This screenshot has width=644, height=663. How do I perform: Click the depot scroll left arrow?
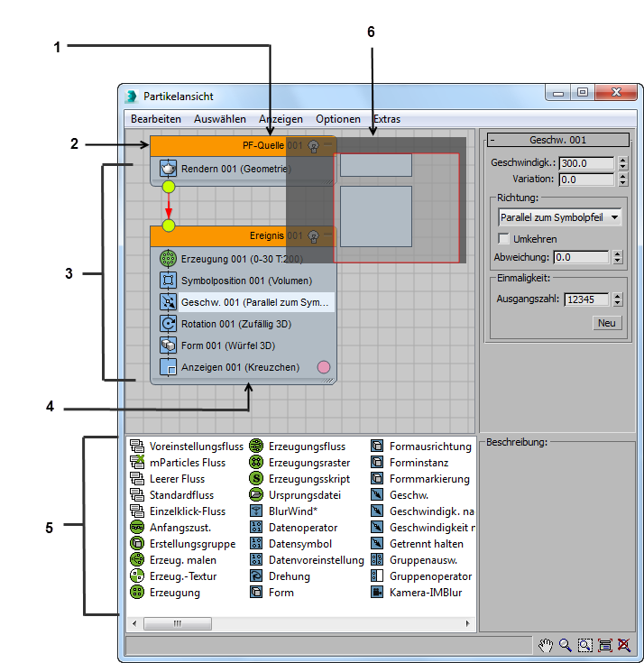(134, 623)
